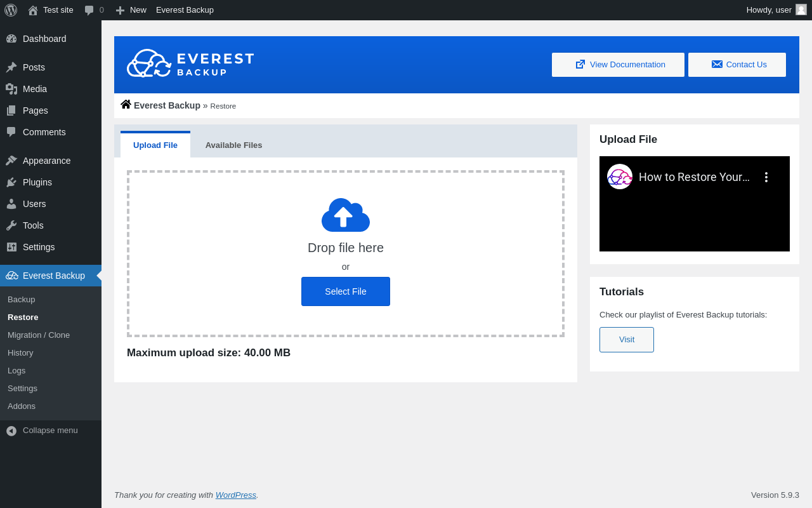Click the Everest Backup breadcrumb link
The width and height of the screenshot is (812, 508).
click(167, 105)
